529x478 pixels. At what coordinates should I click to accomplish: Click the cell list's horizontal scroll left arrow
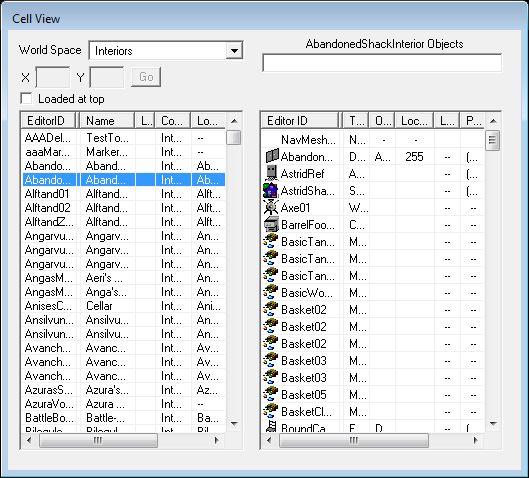[x=29, y=440]
